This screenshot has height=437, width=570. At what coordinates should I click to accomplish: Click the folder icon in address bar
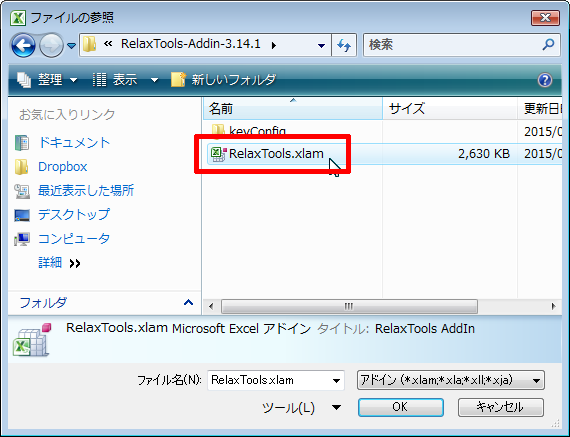pyautogui.click(x=89, y=44)
